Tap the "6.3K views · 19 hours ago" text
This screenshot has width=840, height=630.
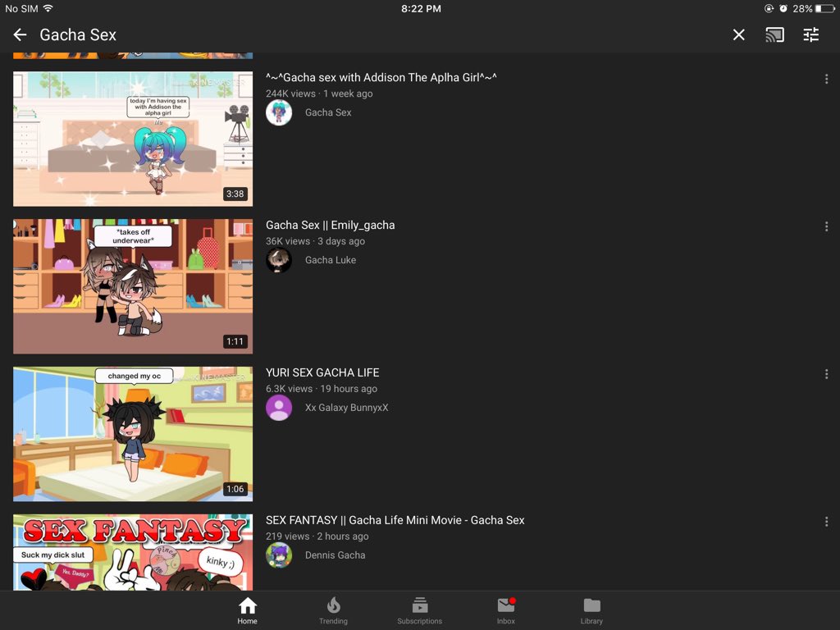point(322,389)
